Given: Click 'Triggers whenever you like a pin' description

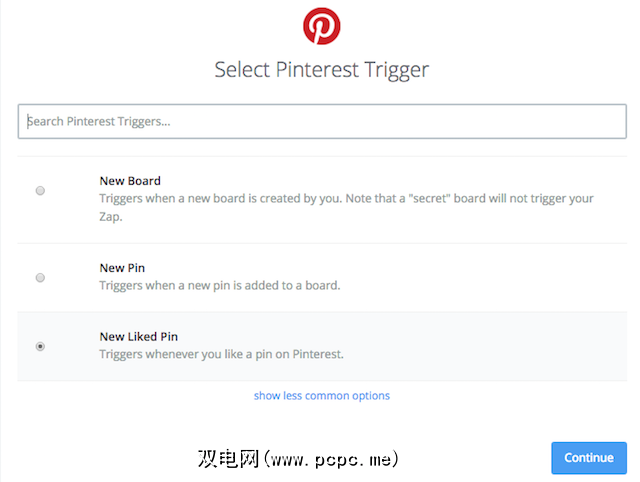Looking at the screenshot, I should pyautogui.click(x=221, y=354).
